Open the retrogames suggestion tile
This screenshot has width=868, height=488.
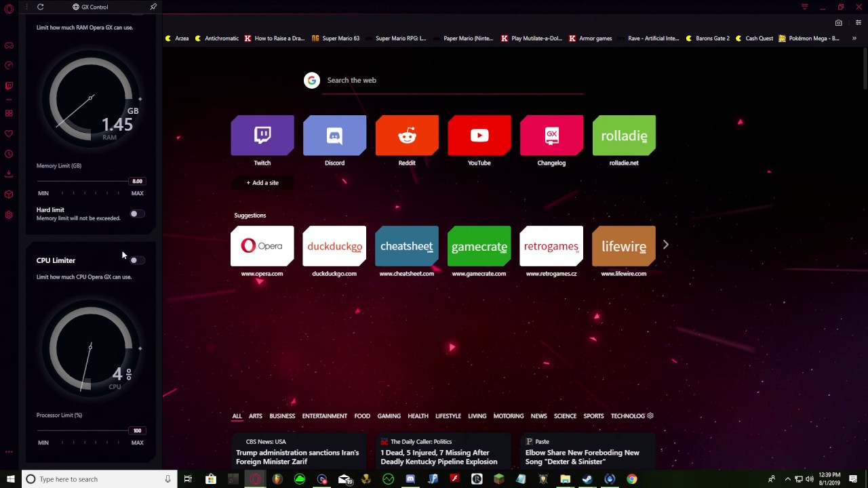coord(551,246)
